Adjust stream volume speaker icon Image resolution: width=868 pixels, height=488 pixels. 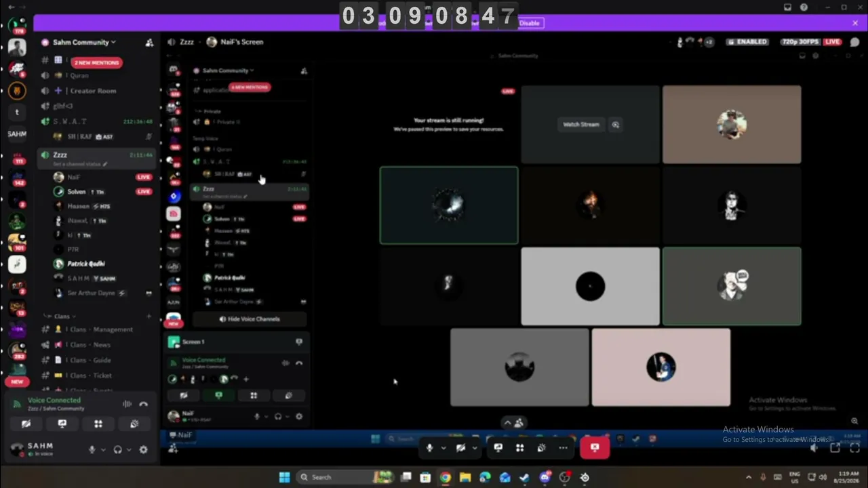814,447
